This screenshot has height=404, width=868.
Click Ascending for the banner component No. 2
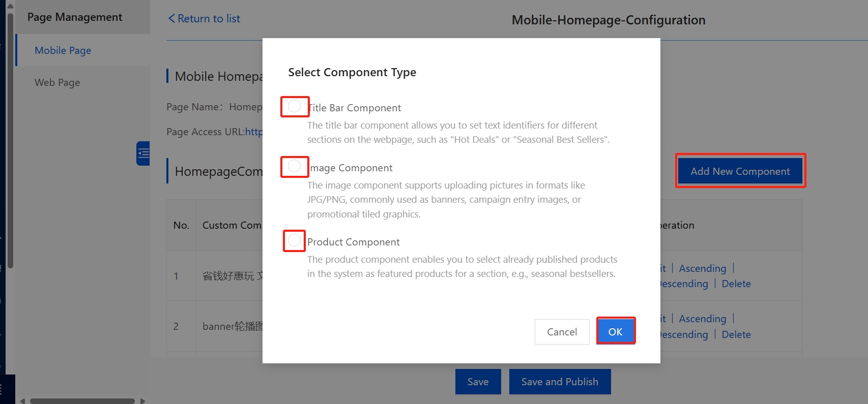point(702,319)
